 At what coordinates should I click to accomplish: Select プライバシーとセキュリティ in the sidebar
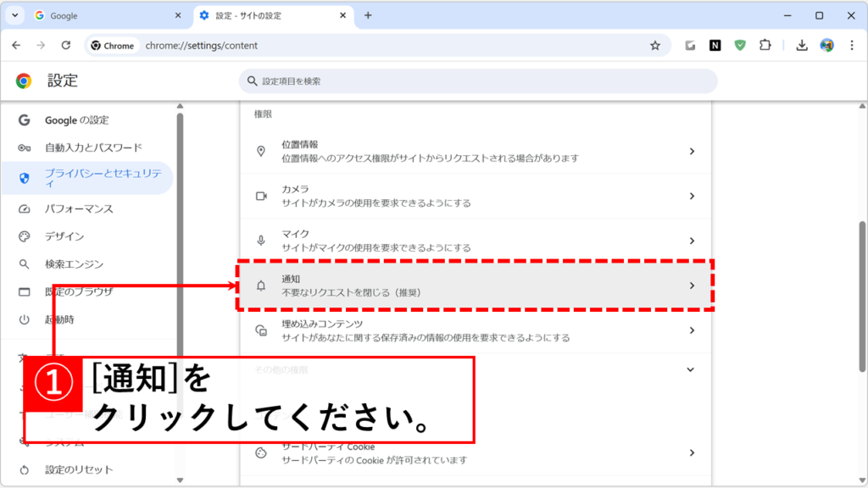[87, 178]
